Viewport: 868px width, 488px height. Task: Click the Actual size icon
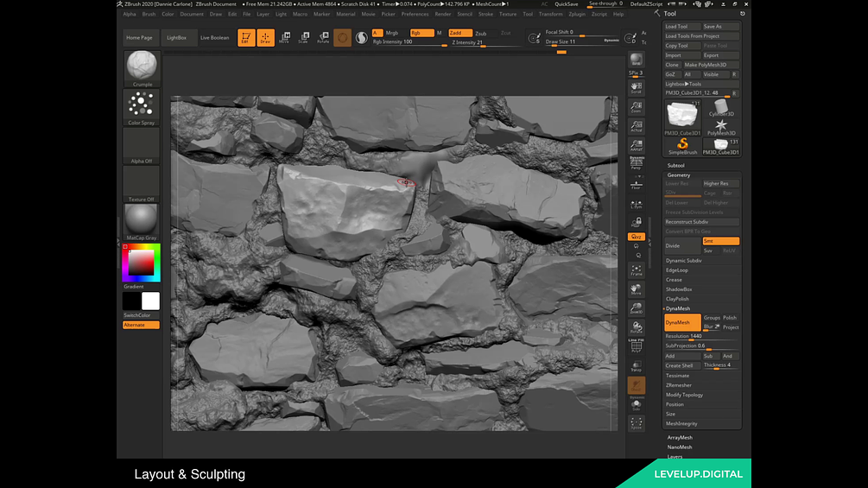pos(636,127)
